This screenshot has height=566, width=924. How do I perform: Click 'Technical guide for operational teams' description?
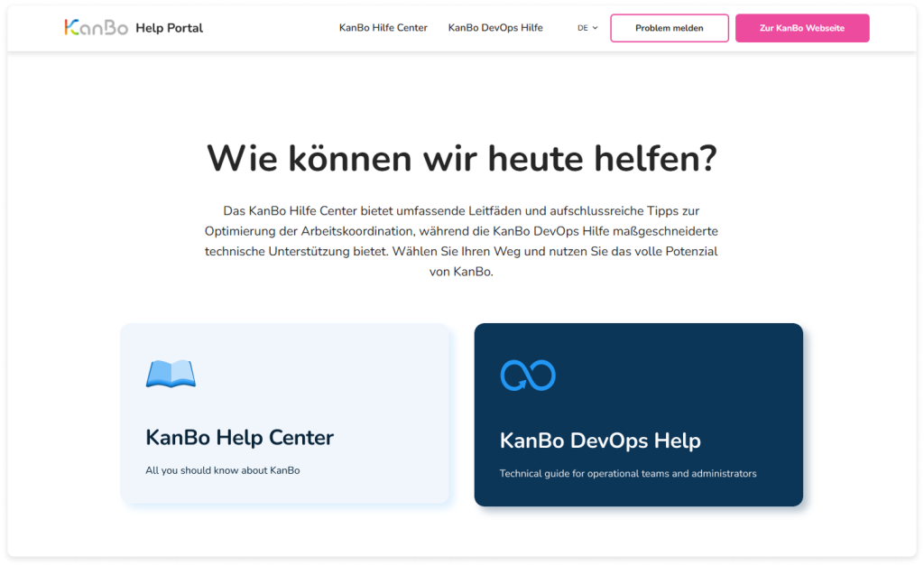click(628, 473)
